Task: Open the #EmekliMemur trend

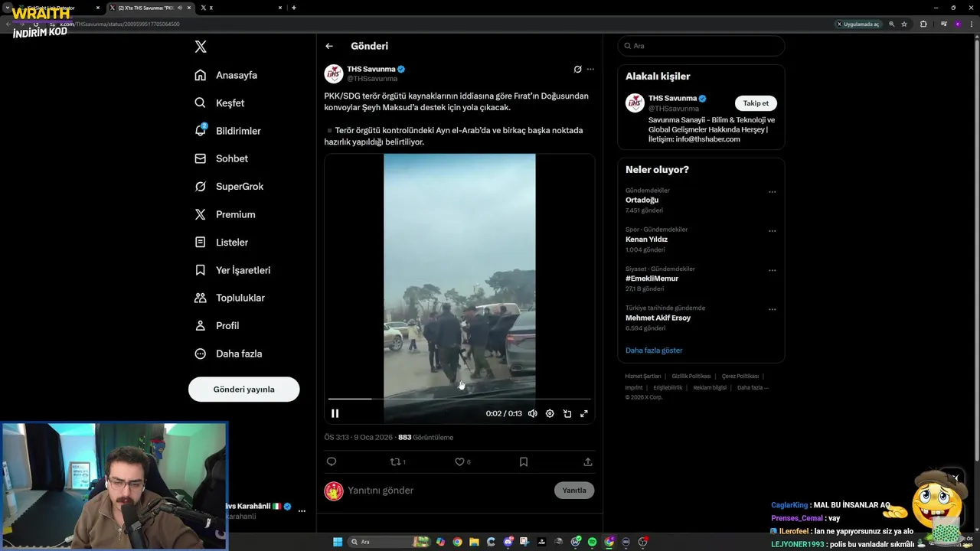Action: click(x=652, y=279)
